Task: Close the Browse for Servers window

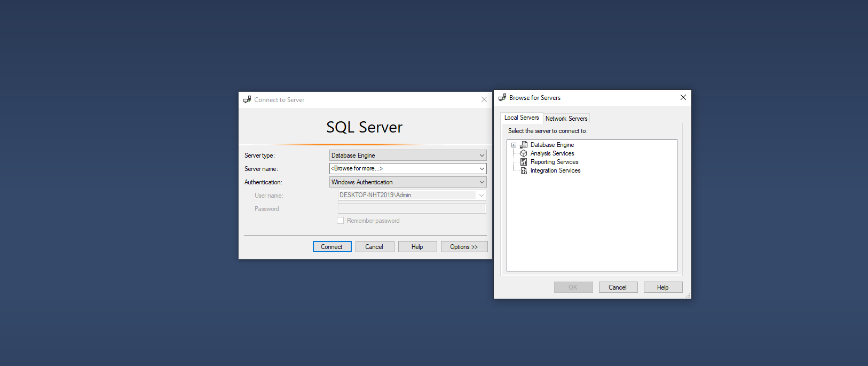Action: 683,97
